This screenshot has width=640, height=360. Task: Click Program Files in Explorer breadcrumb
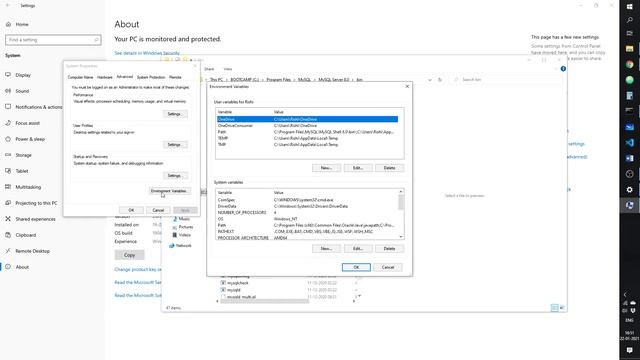[x=278, y=80]
